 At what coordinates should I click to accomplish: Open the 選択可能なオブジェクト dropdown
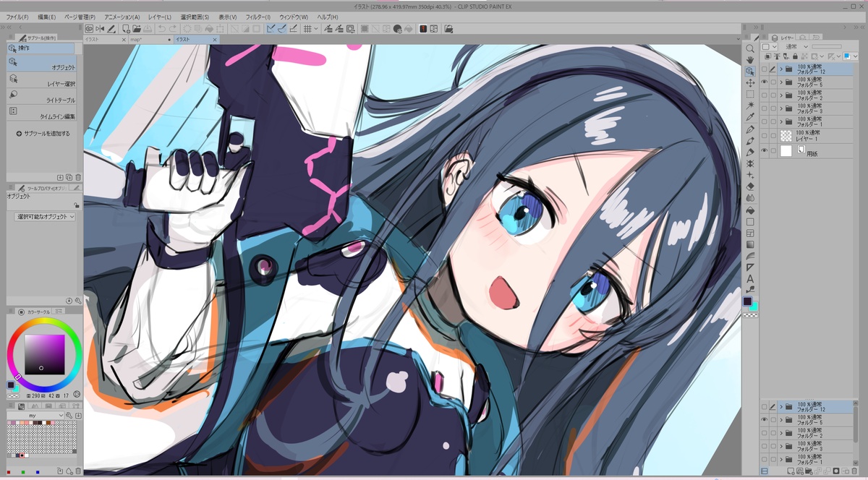45,216
